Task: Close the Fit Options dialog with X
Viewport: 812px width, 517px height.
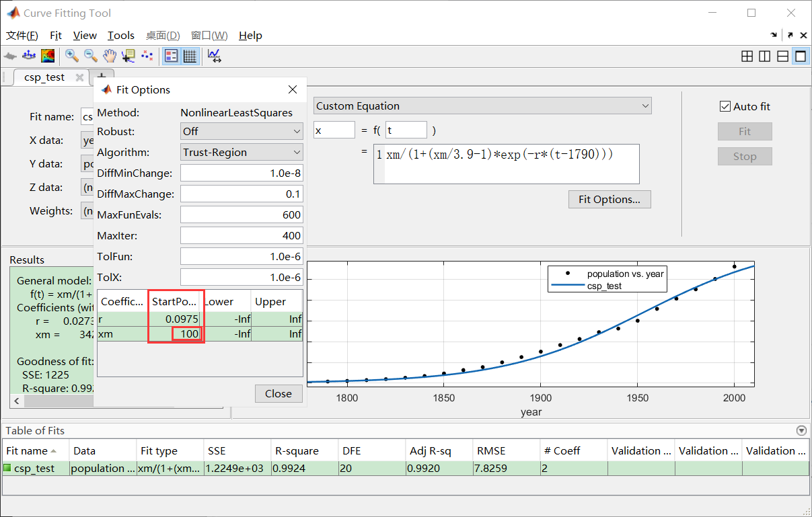Action: 293,89
